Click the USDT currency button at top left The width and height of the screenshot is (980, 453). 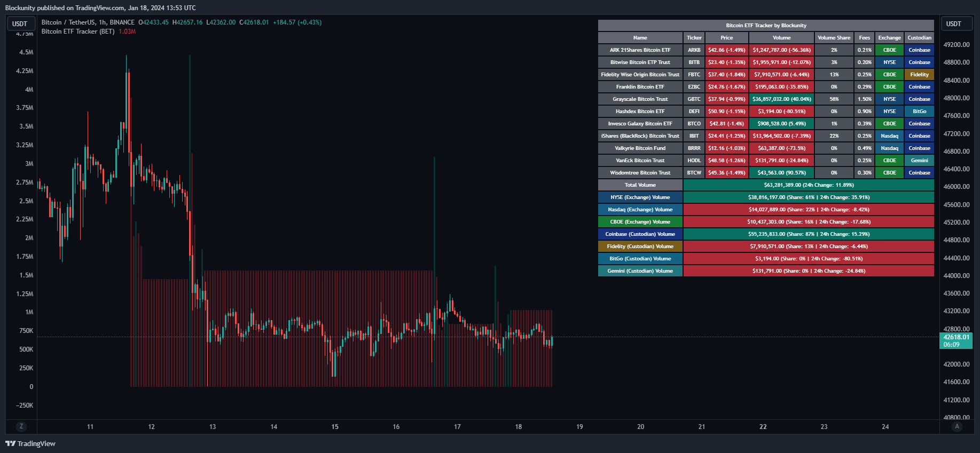[x=21, y=23]
